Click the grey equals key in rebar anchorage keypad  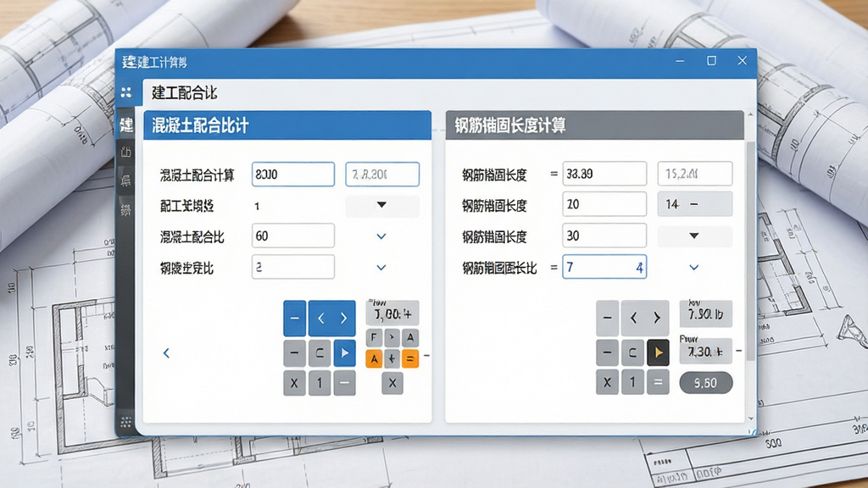point(658,382)
